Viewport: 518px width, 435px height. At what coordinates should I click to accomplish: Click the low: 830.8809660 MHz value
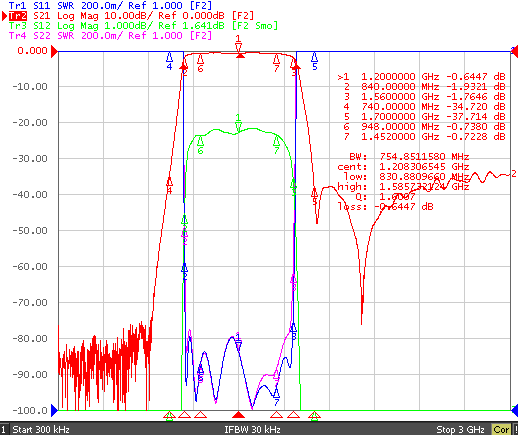pyautogui.click(x=406, y=177)
